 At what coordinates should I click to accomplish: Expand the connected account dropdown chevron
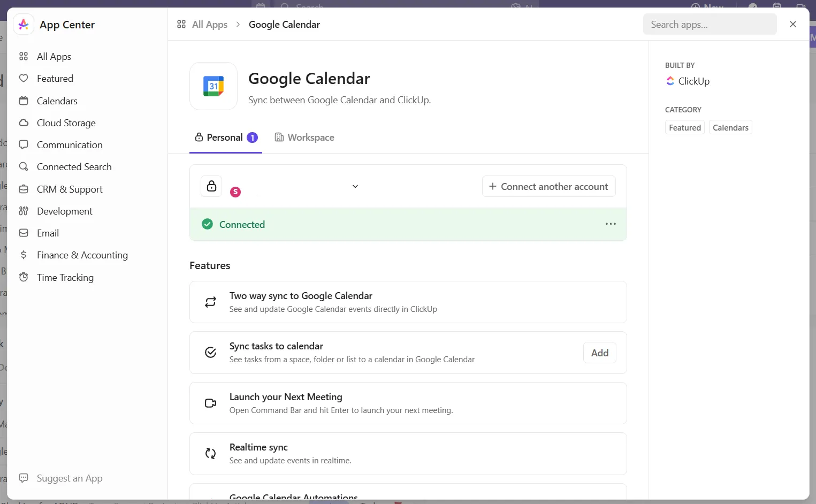coord(355,186)
